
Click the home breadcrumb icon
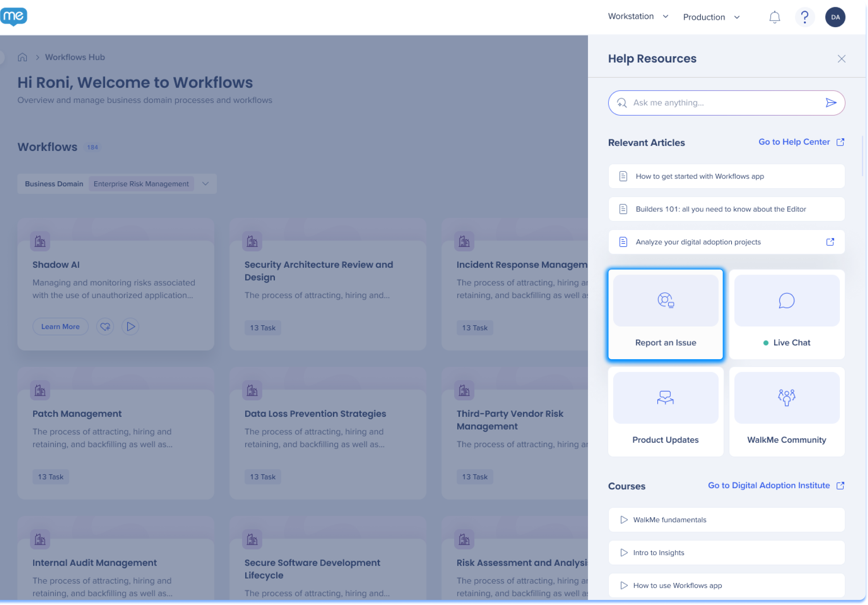tap(23, 57)
